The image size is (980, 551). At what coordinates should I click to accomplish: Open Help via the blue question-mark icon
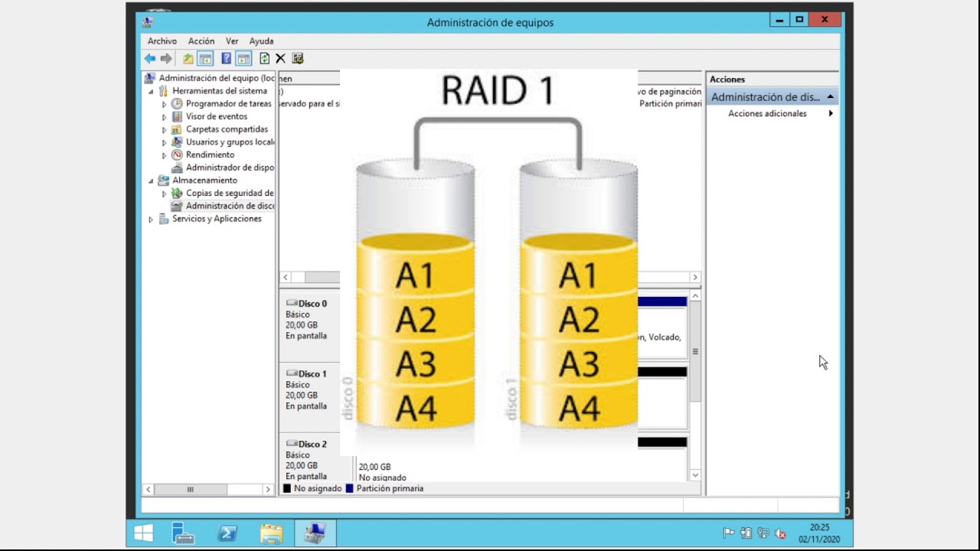pyautogui.click(x=227, y=58)
